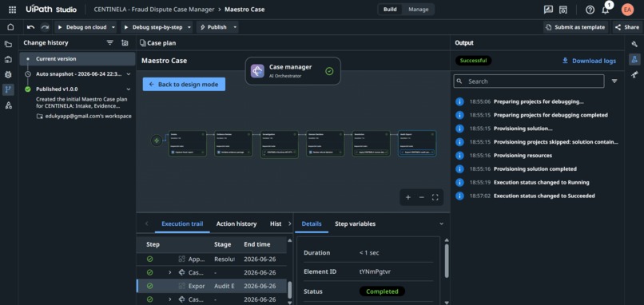Screen dimensions: 644x305
Task: Click Debug on cloud button
Action: coord(82,27)
